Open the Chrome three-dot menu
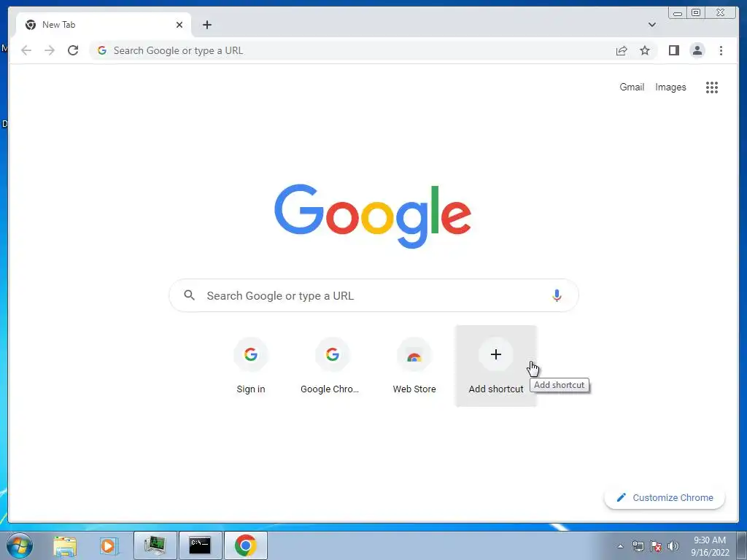 coord(721,50)
